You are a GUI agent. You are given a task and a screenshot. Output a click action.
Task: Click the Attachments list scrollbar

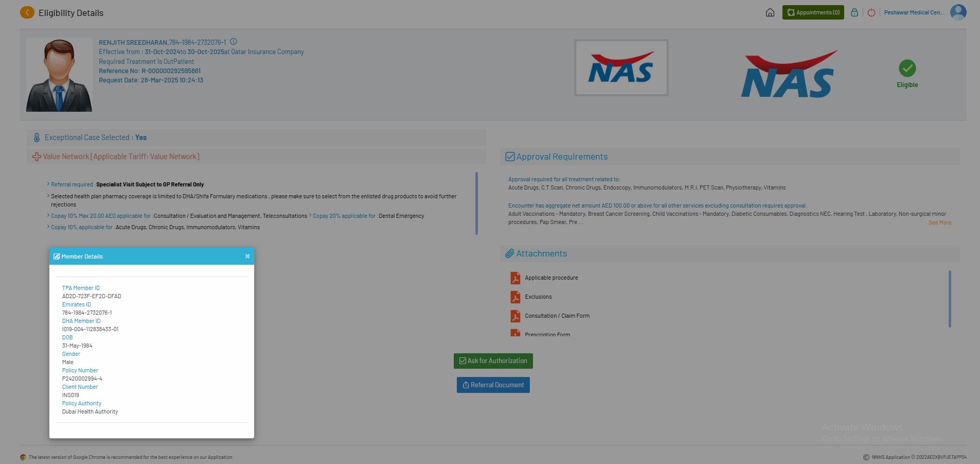(950, 299)
